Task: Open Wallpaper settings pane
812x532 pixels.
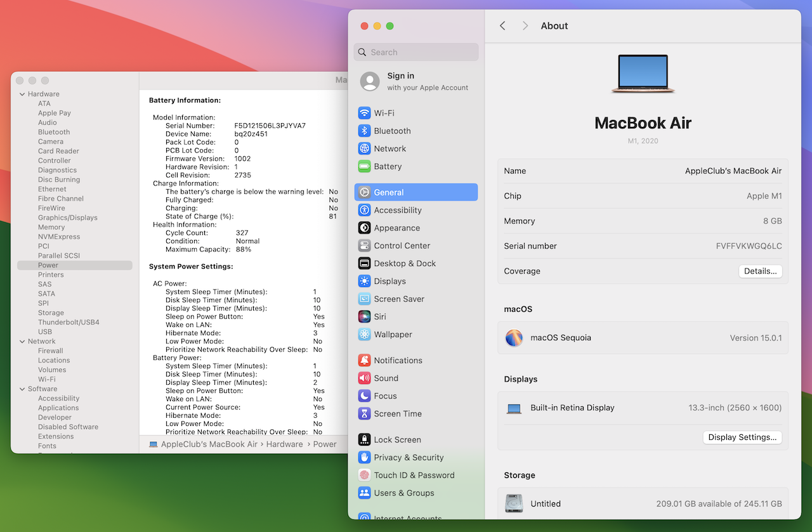Action: pos(416,335)
